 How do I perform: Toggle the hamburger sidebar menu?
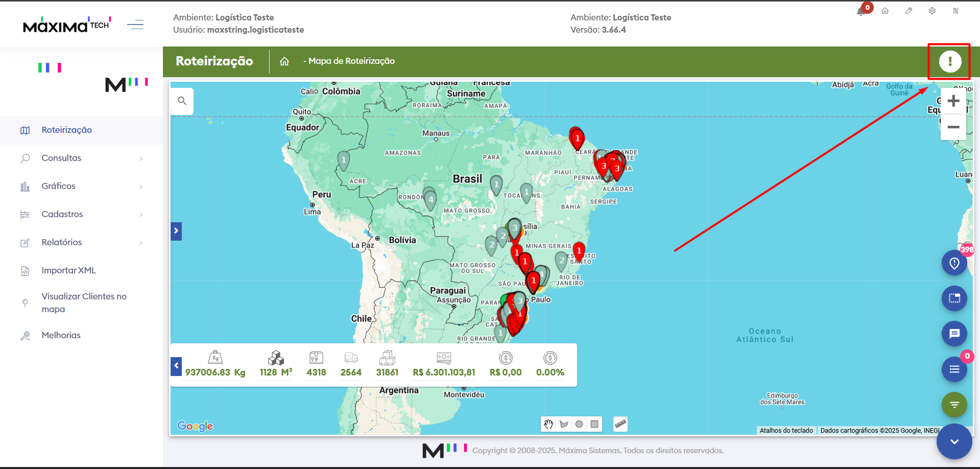[x=135, y=25]
